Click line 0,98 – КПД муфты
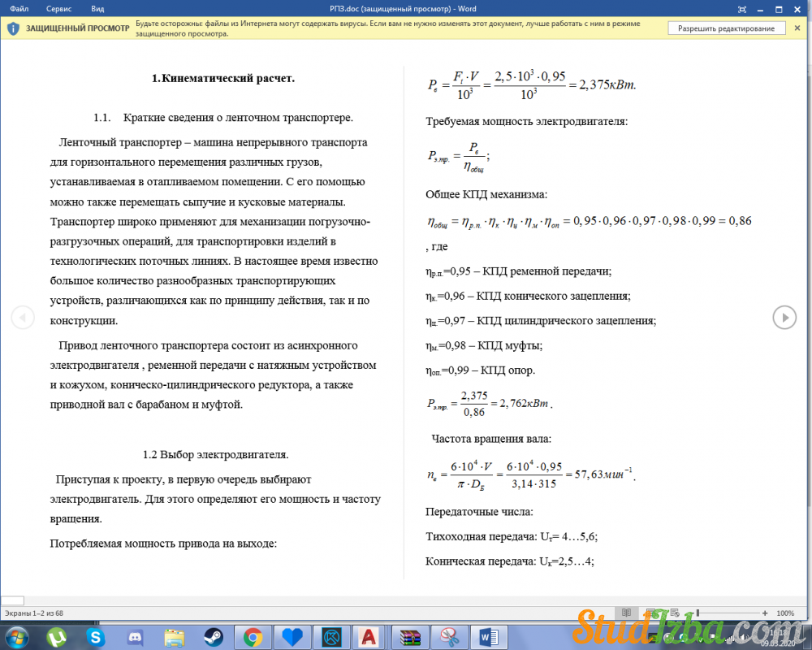 click(x=484, y=346)
